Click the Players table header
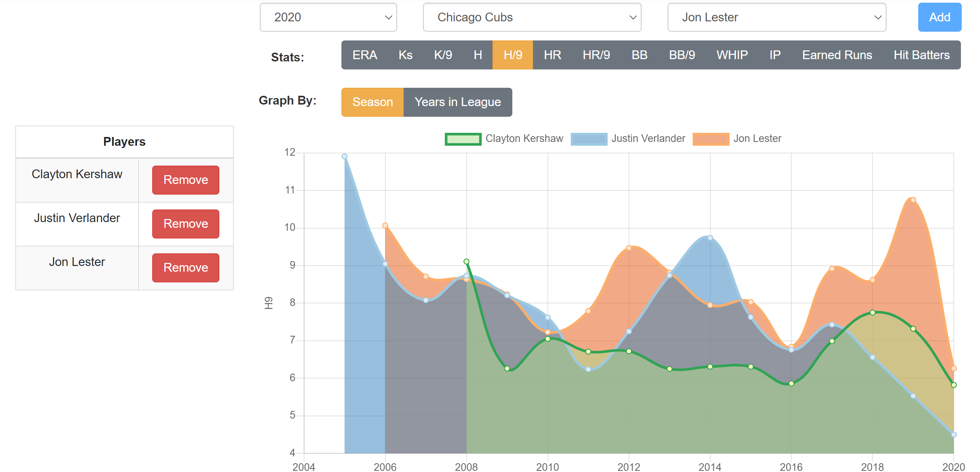This screenshot has width=980, height=472. click(x=124, y=142)
